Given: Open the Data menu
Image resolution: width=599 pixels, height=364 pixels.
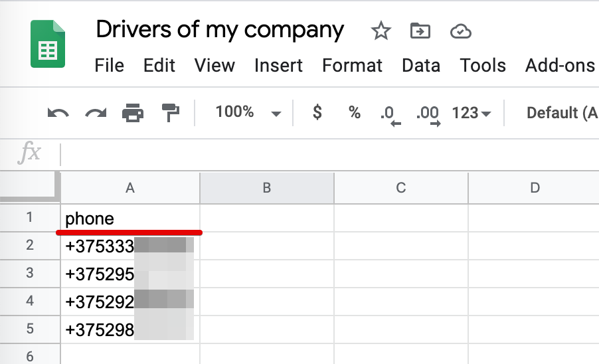Looking at the screenshot, I should 421,65.
